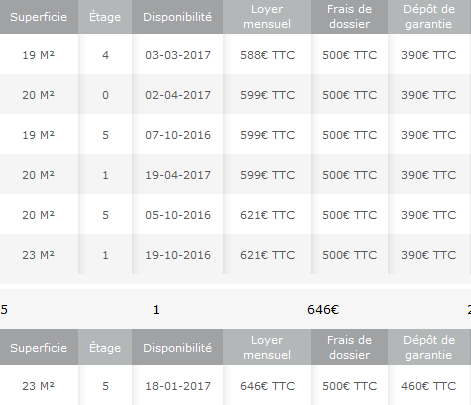This screenshot has height=405, width=471.
Task: Click Dépôt de garantie header in top table
Action: point(429,17)
